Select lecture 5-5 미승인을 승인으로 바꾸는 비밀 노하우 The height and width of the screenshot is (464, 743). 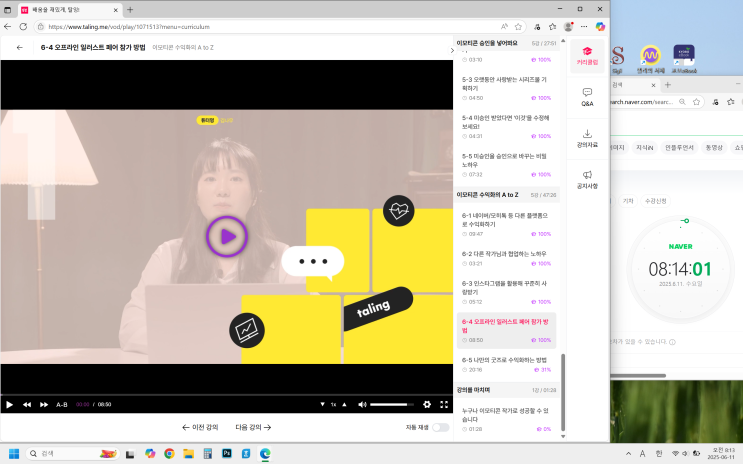[x=506, y=165]
